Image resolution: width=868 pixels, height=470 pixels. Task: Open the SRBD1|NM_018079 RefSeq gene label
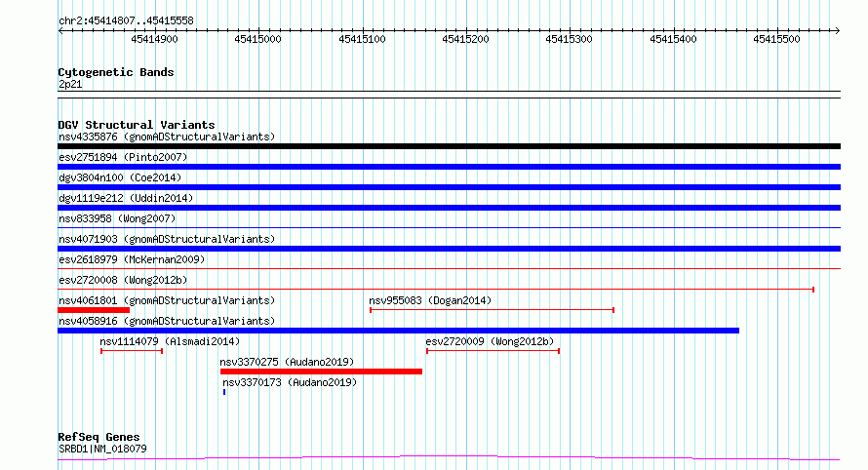click(x=102, y=449)
